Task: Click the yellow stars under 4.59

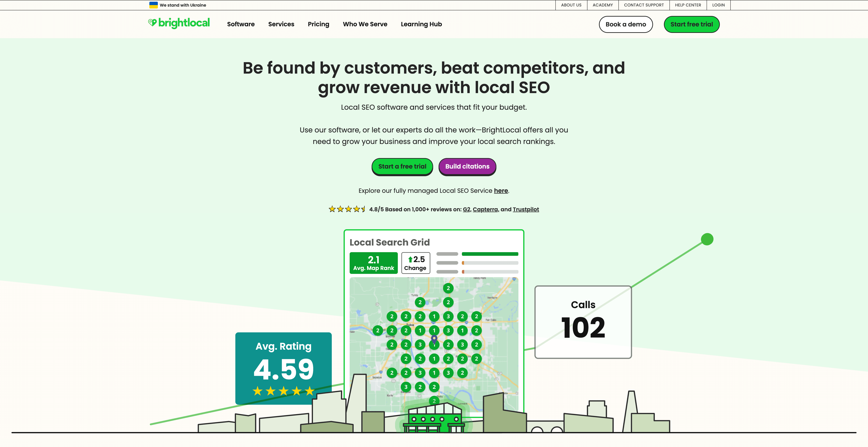Action: pos(283,391)
